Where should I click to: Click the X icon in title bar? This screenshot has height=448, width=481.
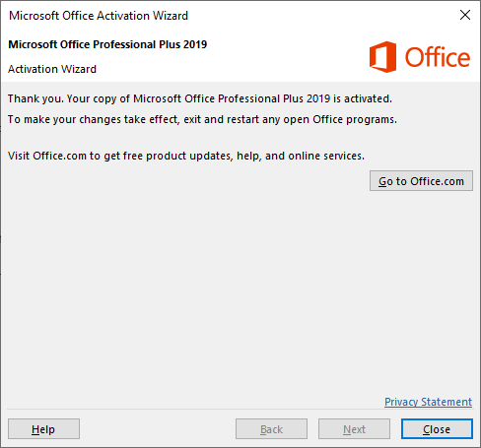(465, 15)
